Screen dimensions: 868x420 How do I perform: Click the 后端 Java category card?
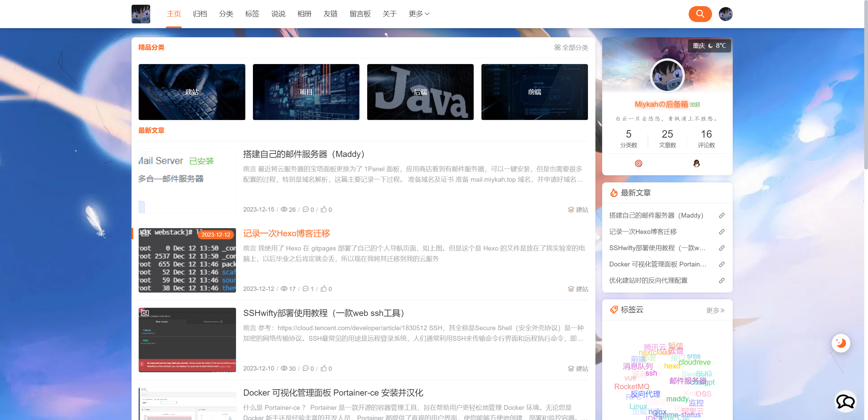(x=420, y=91)
